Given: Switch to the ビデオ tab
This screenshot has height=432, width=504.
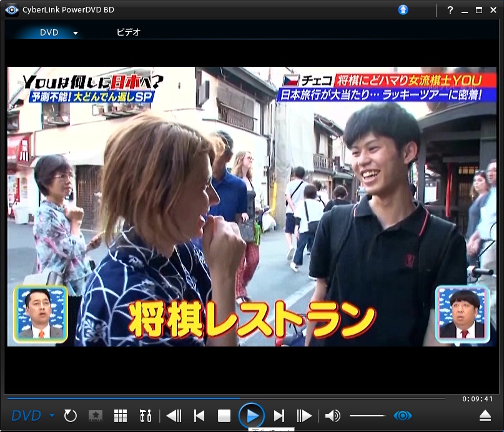Looking at the screenshot, I should (x=128, y=32).
